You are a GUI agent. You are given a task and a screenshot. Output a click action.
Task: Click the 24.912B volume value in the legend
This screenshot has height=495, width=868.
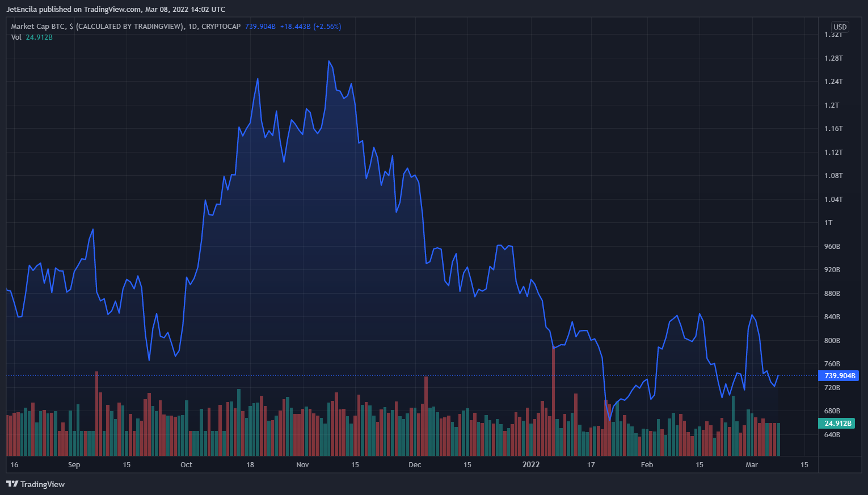point(39,37)
